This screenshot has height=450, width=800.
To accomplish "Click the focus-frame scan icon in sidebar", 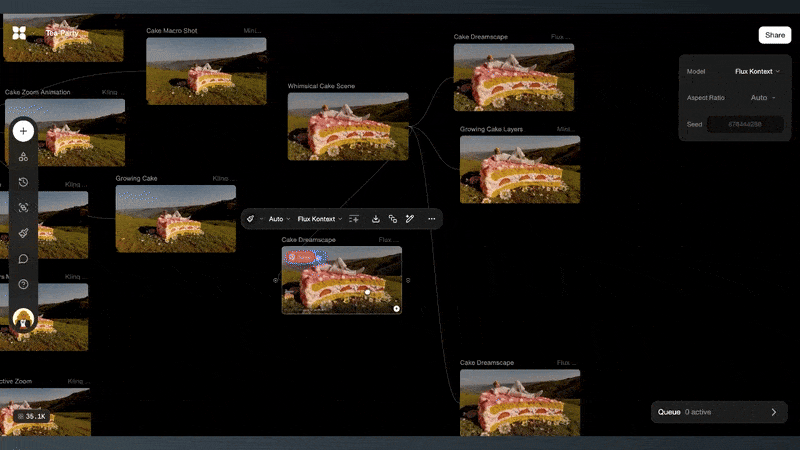I will 23,208.
